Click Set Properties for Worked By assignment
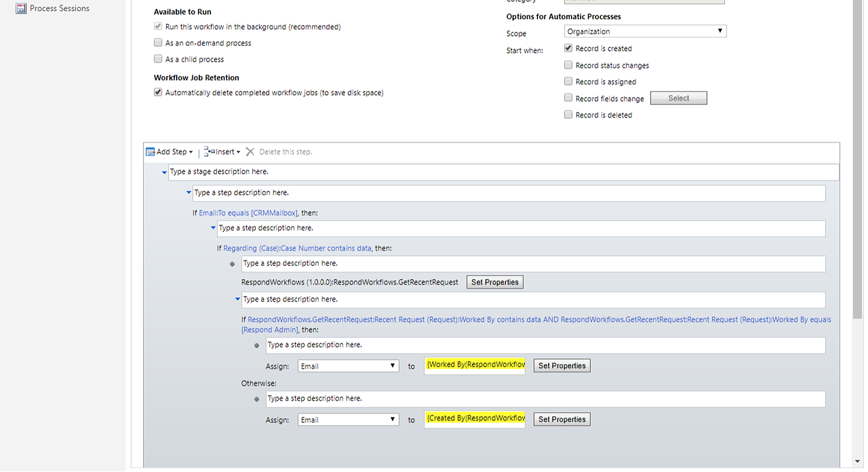The height and width of the screenshot is (472, 868). (x=562, y=366)
